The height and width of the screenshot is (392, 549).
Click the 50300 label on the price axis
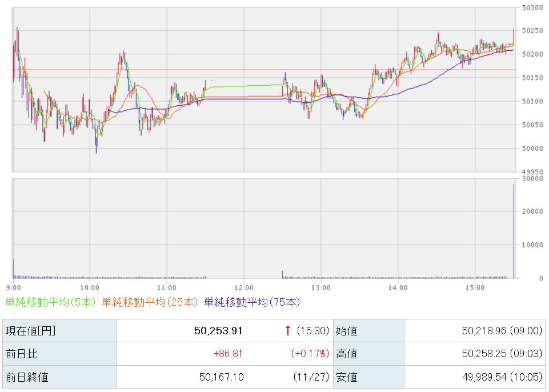(x=532, y=7)
